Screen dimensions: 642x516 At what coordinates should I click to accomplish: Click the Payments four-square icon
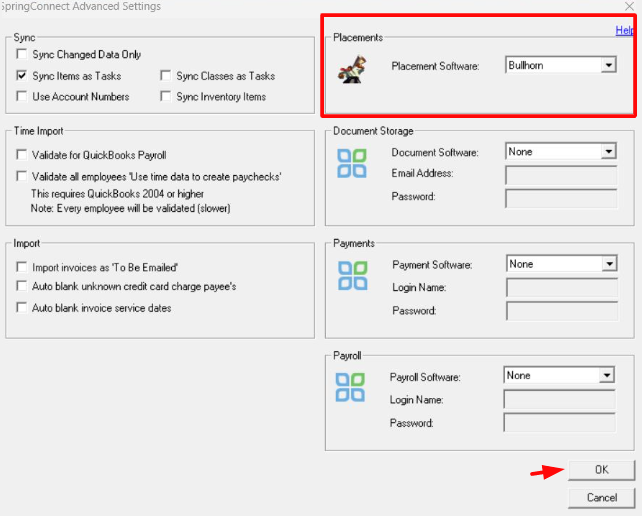click(x=352, y=276)
